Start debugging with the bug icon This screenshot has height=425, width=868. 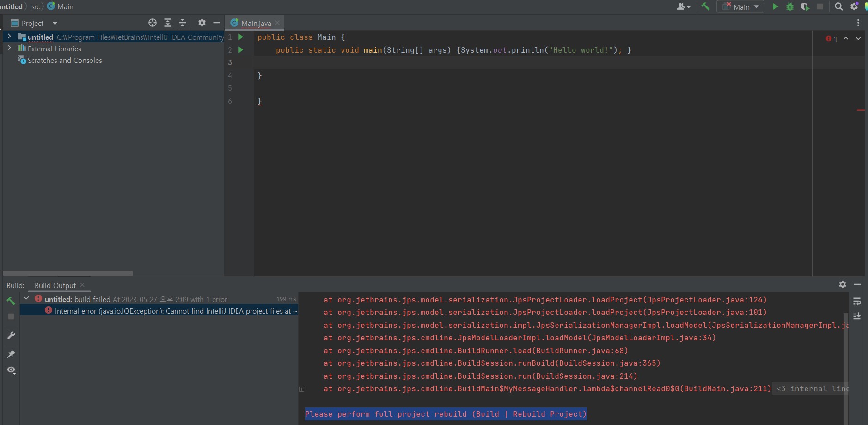(790, 6)
